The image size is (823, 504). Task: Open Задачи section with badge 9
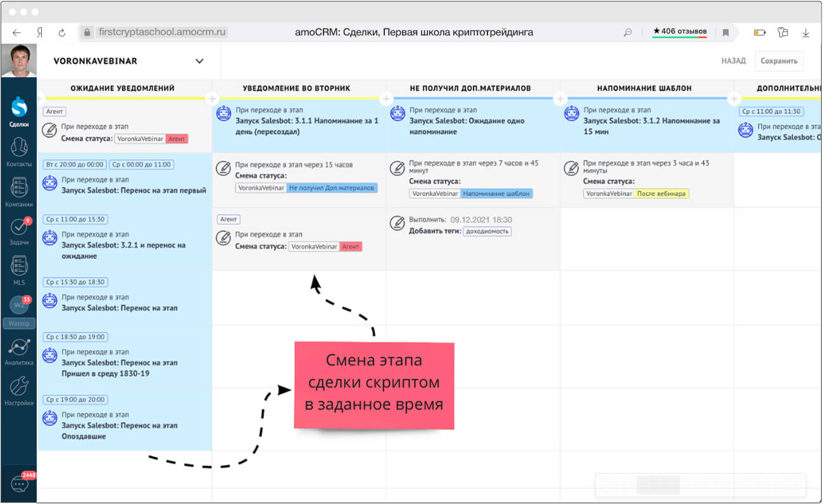click(x=20, y=232)
